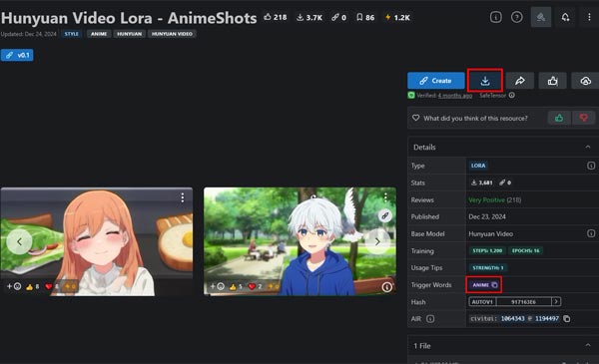Click the HUNYUAN tag

point(129,34)
